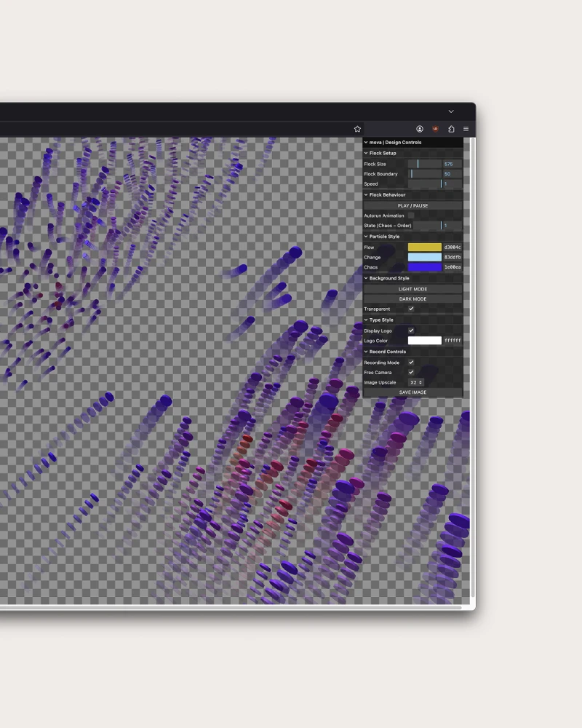Open the yellow Flow color swatch
The image size is (582, 728).
click(x=424, y=248)
